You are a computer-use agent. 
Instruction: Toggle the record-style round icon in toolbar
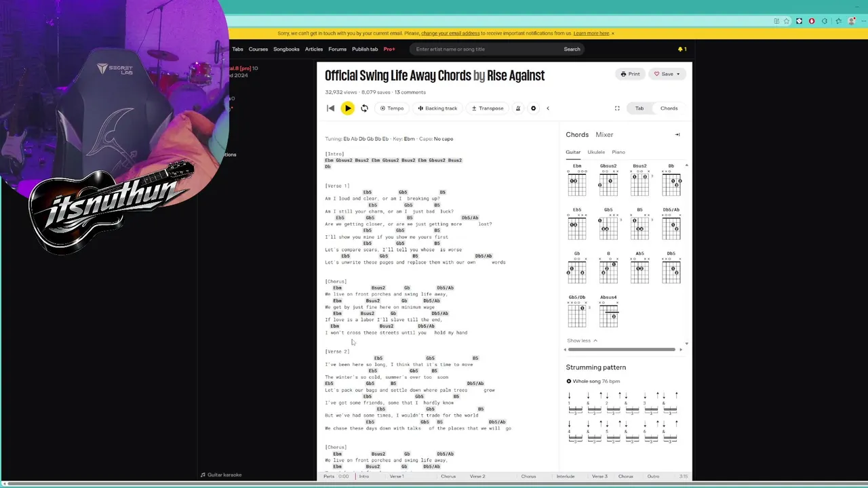click(533, 108)
